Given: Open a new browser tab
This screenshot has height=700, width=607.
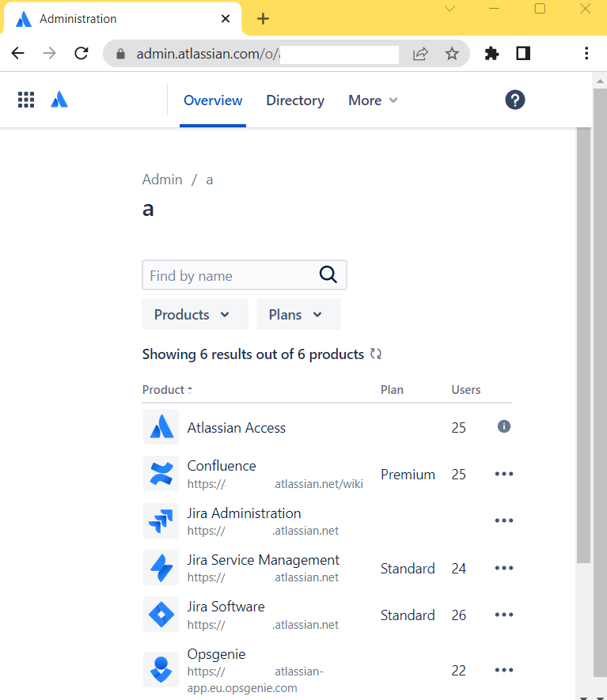Looking at the screenshot, I should click(263, 19).
